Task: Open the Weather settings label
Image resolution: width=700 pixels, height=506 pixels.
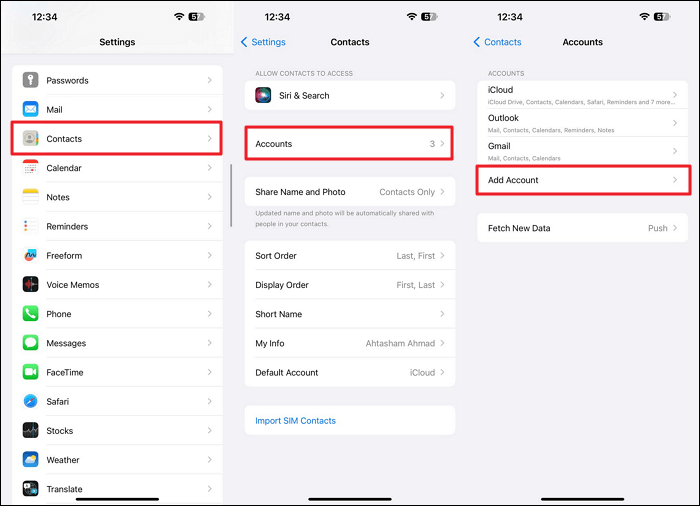Action: 62,460
